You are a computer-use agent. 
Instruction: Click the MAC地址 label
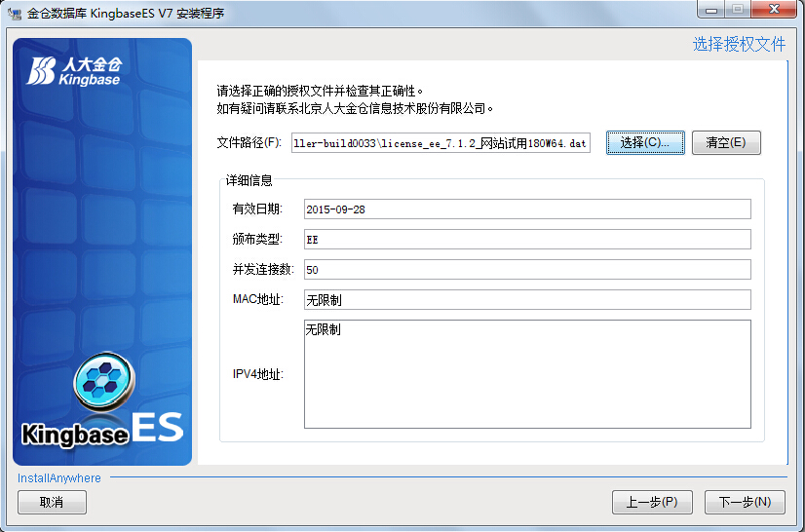(x=257, y=300)
